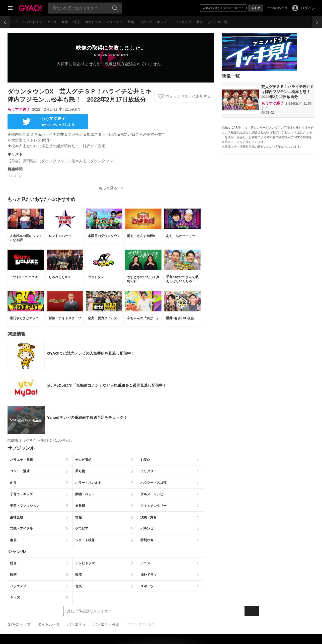Open the グルメ・レシピ subgenre row
The image size is (322, 644).
point(170,494)
